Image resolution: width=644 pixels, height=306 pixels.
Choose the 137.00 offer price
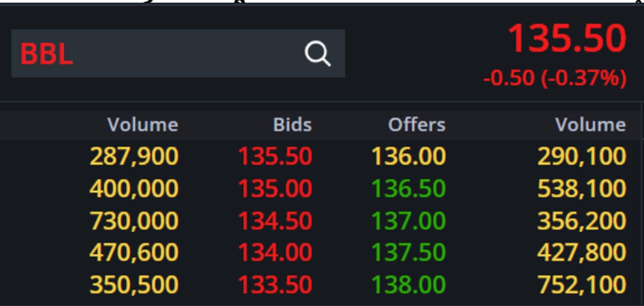408,221
